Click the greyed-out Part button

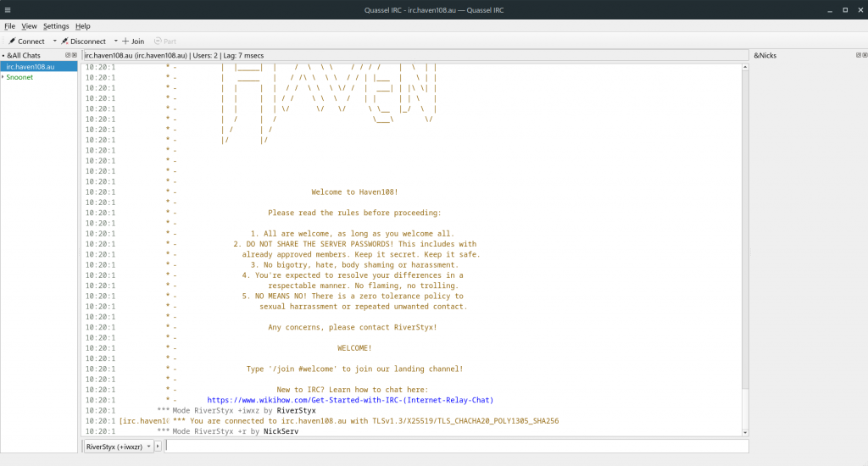tap(165, 41)
